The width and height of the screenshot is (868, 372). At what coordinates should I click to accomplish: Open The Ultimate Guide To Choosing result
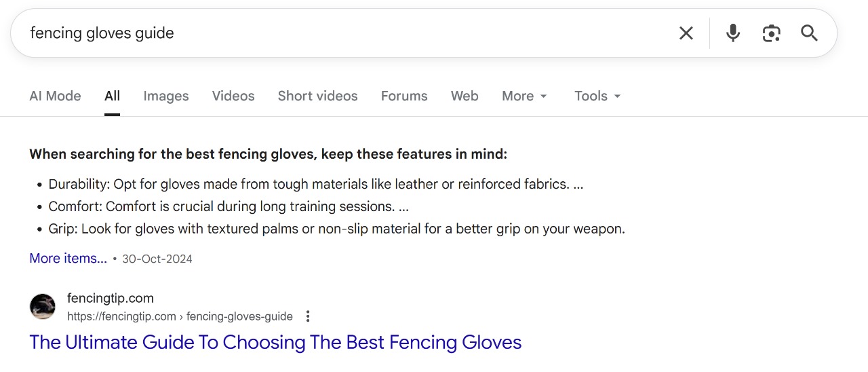[275, 342]
